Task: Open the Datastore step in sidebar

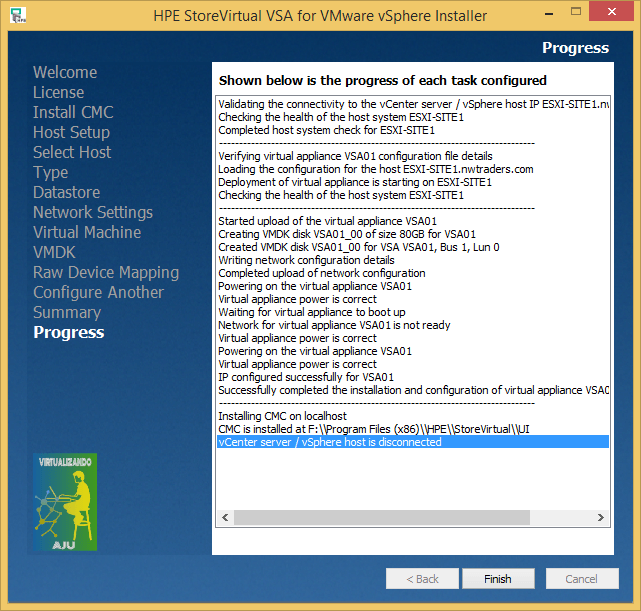Action: pos(66,192)
